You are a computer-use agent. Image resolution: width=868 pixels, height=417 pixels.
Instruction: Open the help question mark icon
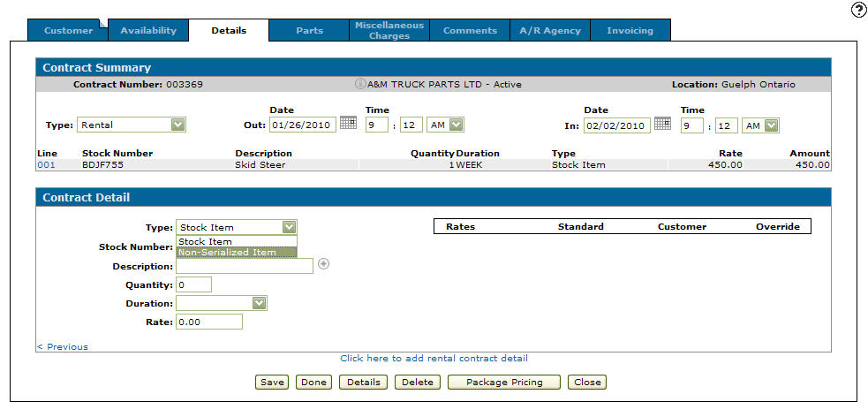coord(857,10)
